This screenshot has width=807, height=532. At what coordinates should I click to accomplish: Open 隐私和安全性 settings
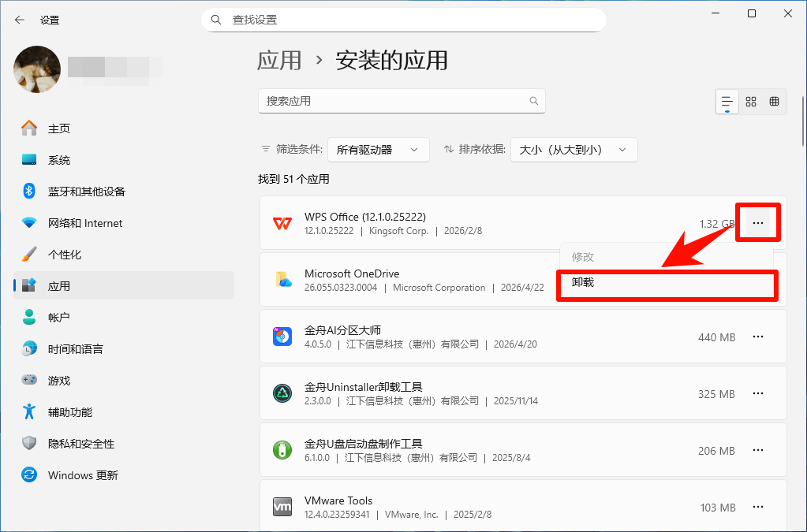[124, 444]
